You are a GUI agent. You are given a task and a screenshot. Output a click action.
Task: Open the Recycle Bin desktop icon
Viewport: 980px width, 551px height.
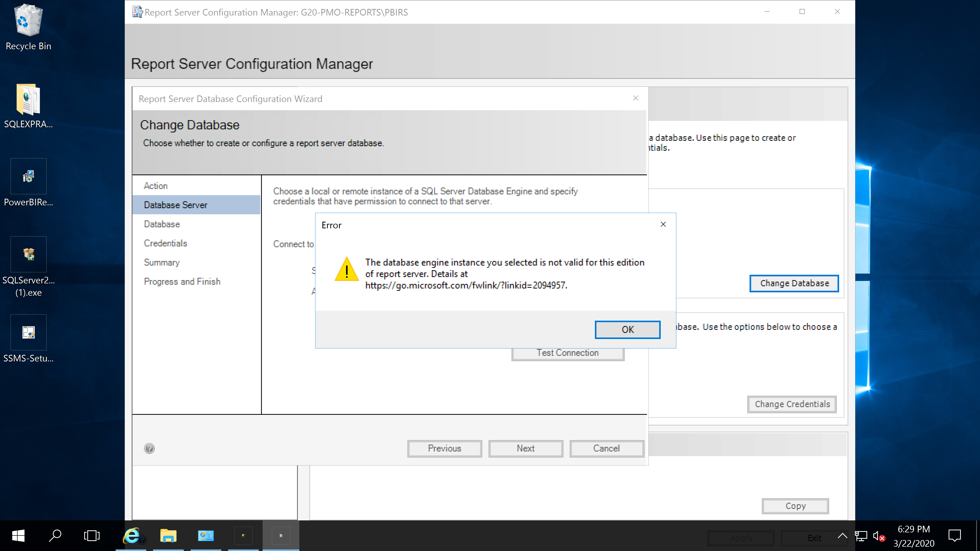point(29,27)
